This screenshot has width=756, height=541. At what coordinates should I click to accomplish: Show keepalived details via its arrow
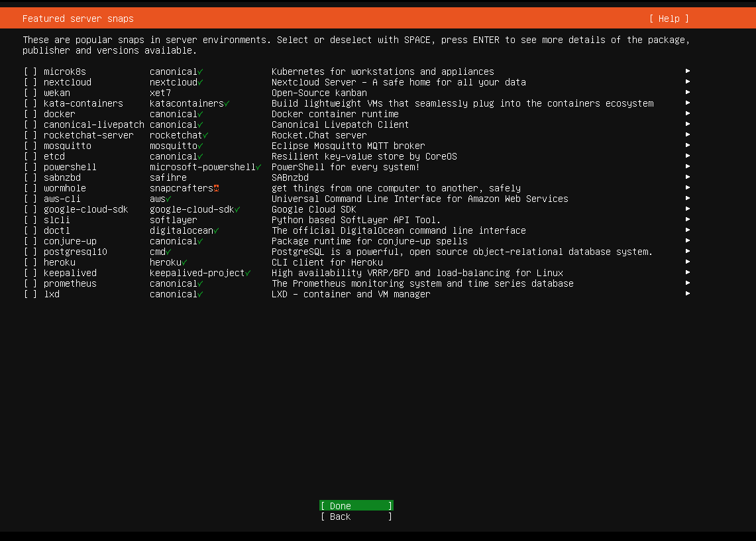[x=688, y=272]
